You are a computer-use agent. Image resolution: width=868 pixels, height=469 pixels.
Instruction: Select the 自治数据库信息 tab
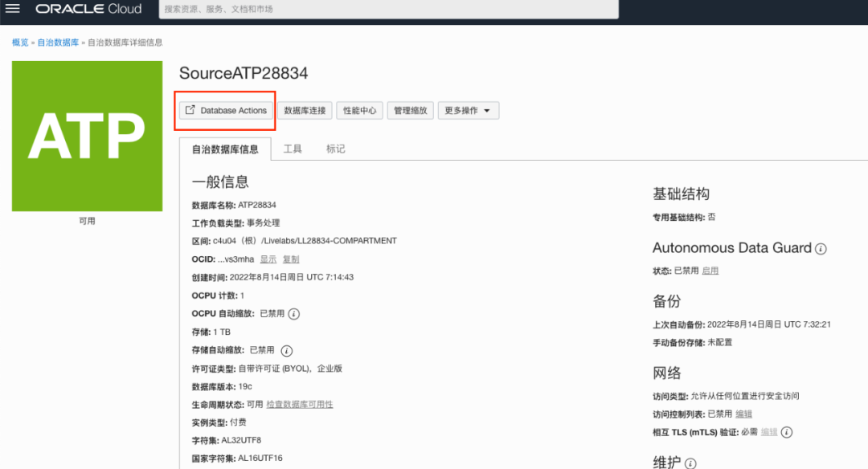tap(225, 149)
